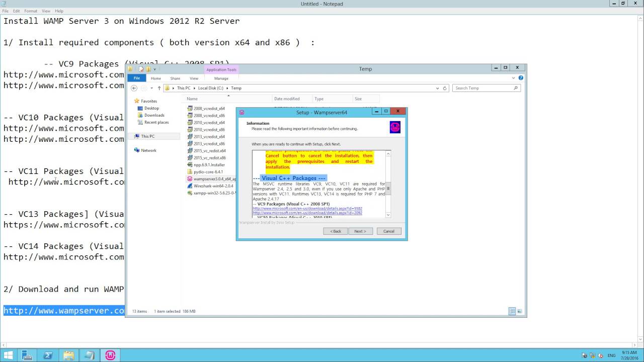Open the View ribbon tab in Explorer
The width and height of the screenshot is (644, 362).
tap(194, 78)
